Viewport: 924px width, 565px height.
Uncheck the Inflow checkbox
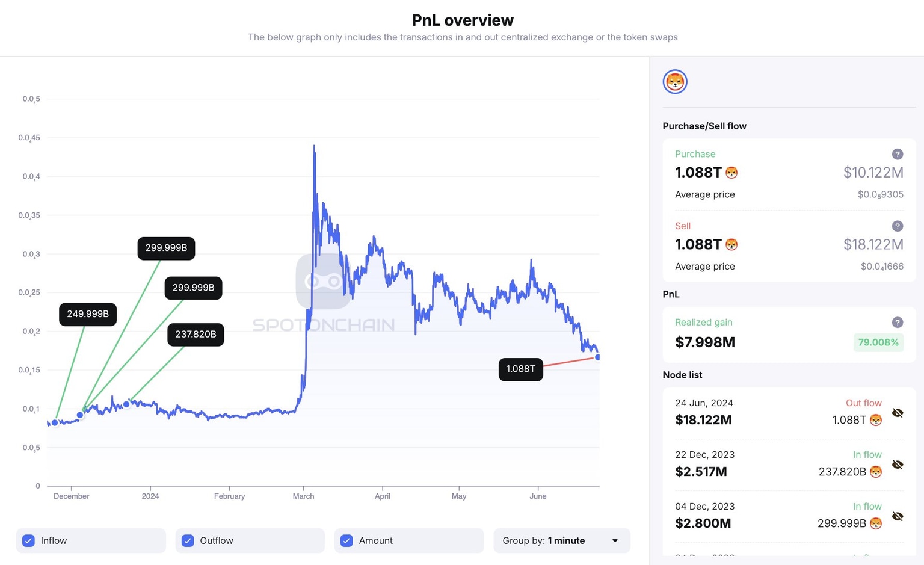28,540
